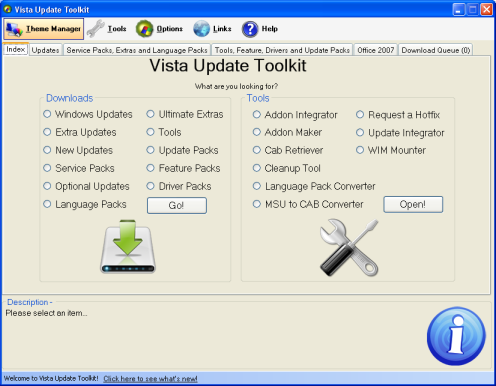Choose the Cleanup Tool radio button
Screen dimensions: 496x386
click(257, 168)
